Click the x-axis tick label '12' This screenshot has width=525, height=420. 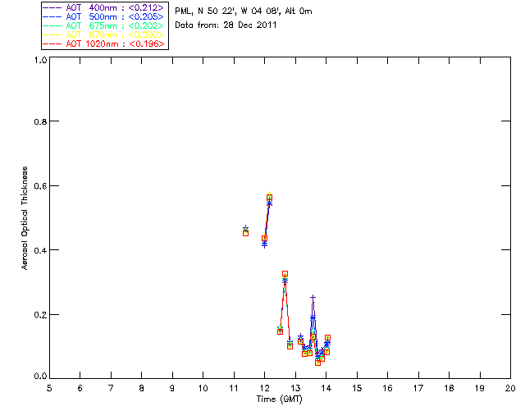[x=264, y=388]
